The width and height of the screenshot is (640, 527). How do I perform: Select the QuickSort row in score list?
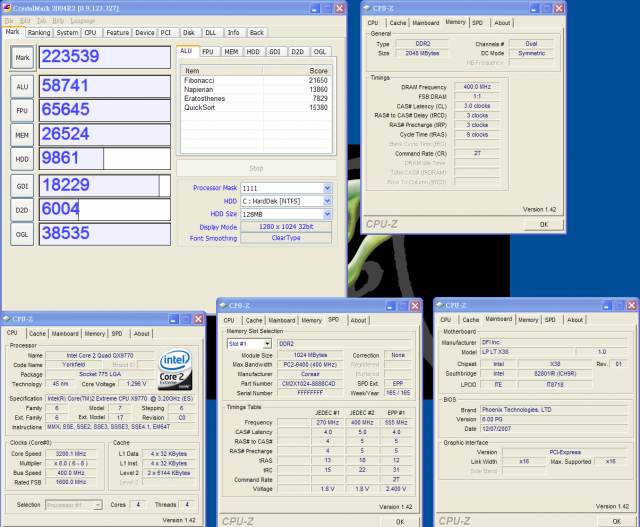coord(256,107)
